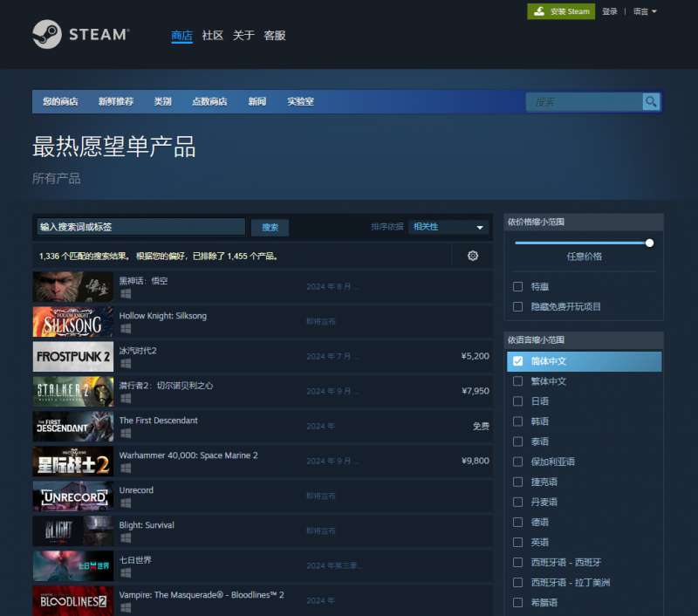Click the Bloodlines 2 cover image
698x616 pixels.
(73, 601)
